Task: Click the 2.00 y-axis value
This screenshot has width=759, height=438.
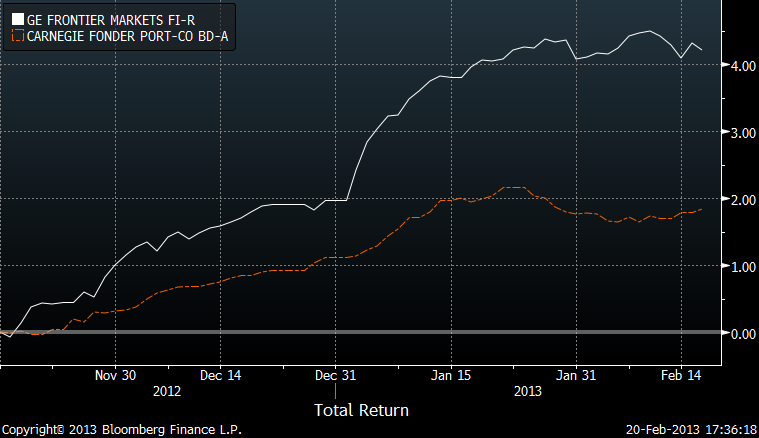Action: click(743, 199)
